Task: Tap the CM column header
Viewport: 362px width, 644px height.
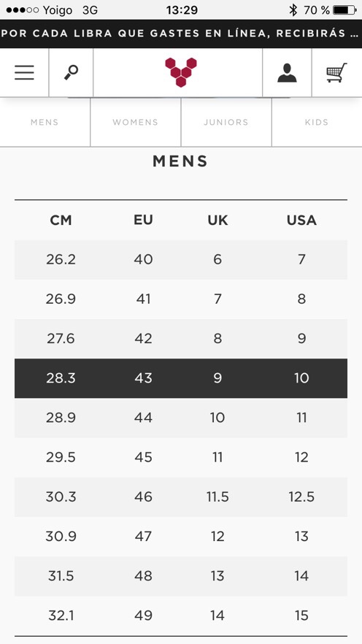Action: tap(61, 221)
